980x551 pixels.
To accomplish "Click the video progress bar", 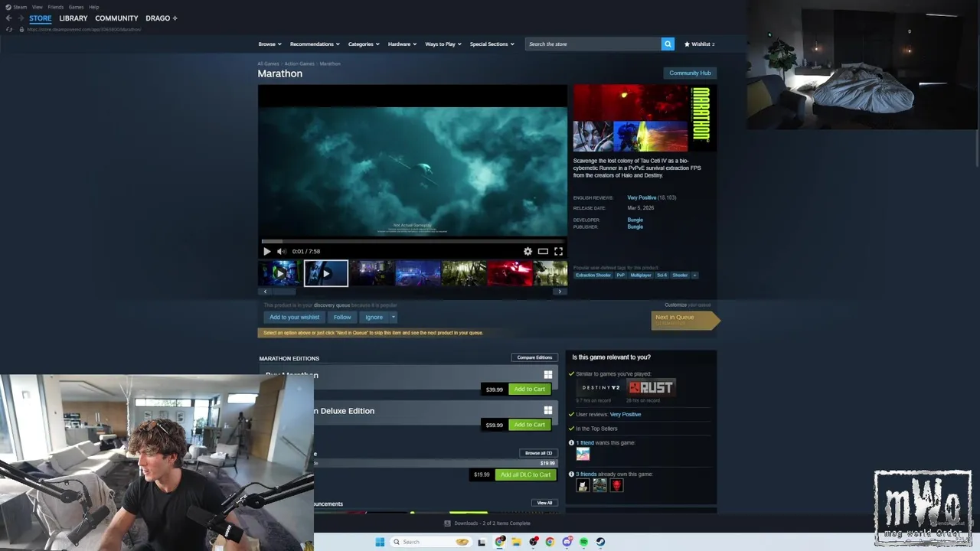I will point(413,241).
